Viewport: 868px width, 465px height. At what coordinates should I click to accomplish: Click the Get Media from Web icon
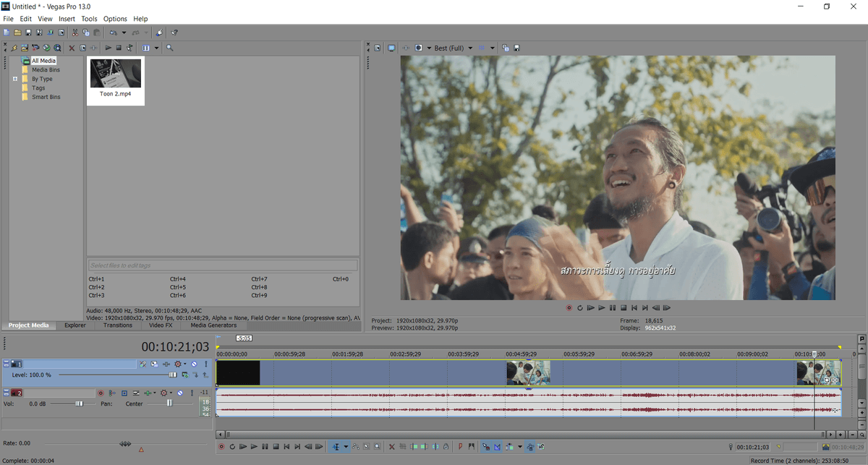pyautogui.click(x=46, y=48)
